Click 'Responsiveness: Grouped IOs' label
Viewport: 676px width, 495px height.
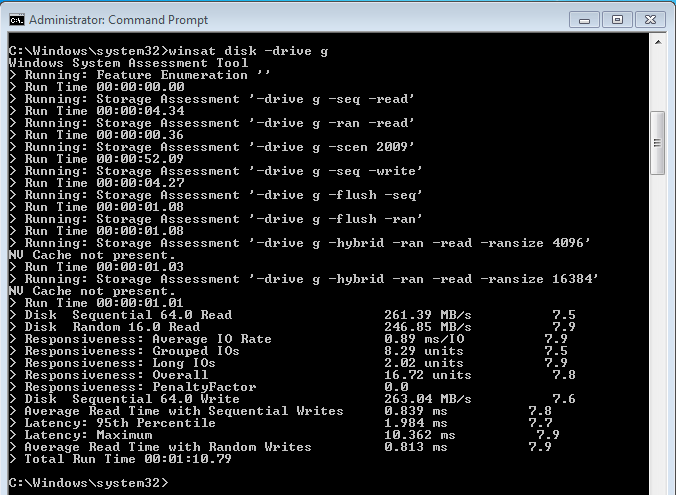[132, 351]
